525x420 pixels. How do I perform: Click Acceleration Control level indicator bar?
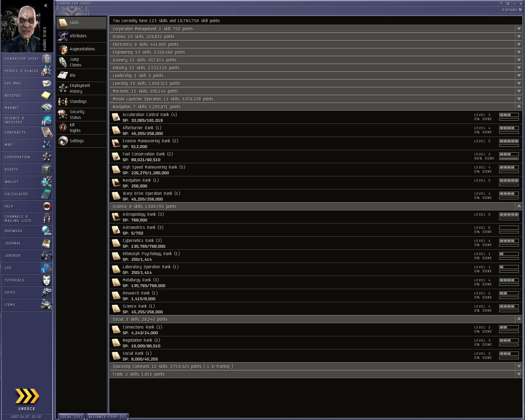click(509, 115)
